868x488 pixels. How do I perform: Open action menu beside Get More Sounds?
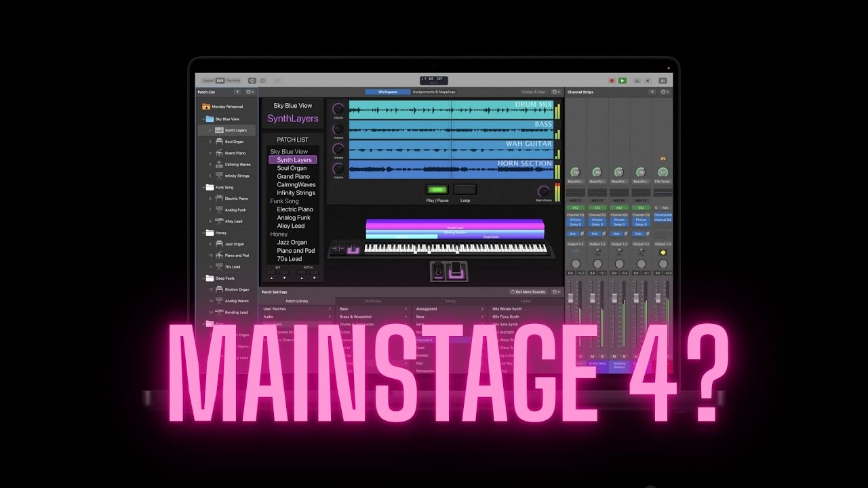point(556,291)
